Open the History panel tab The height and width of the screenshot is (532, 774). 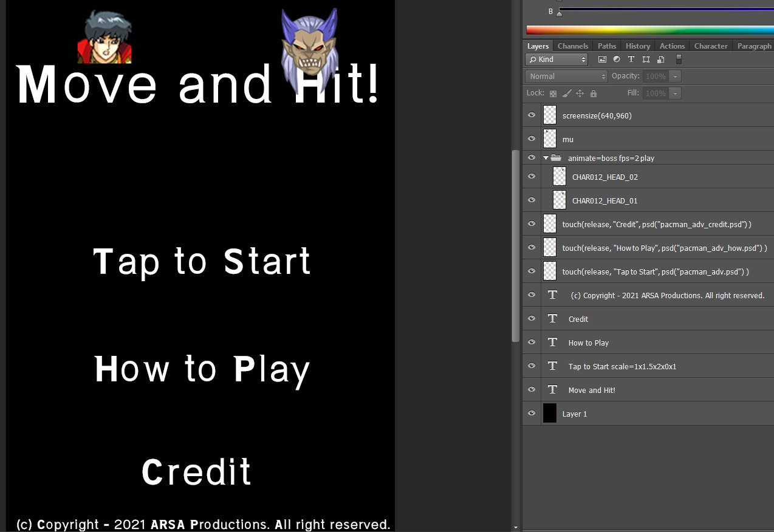pyautogui.click(x=637, y=46)
